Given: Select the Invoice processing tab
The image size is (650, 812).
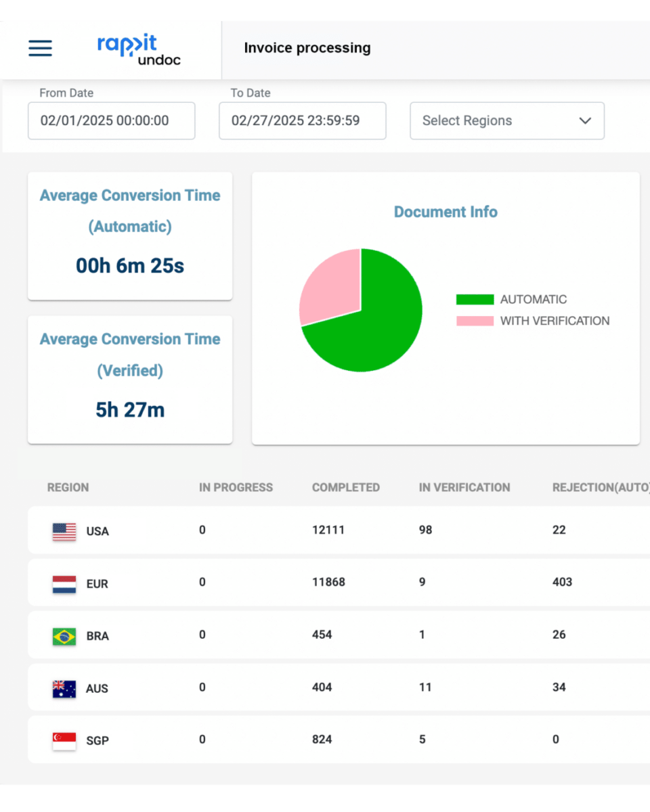Looking at the screenshot, I should click(x=307, y=48).
